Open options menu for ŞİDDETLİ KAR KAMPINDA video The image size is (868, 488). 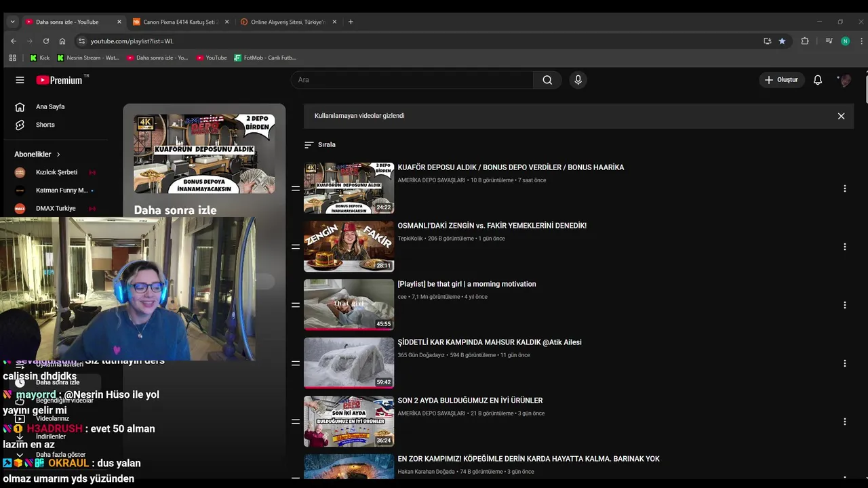coord(844,363)
